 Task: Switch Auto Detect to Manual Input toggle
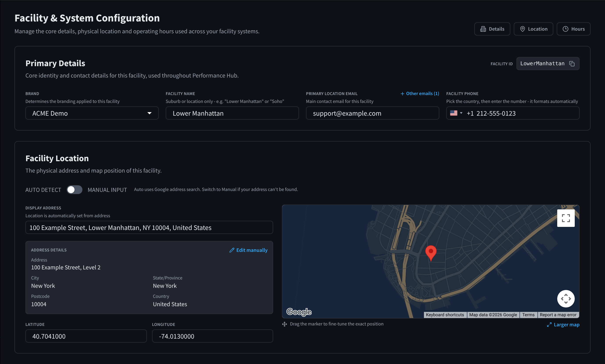(x=74, y=190)
